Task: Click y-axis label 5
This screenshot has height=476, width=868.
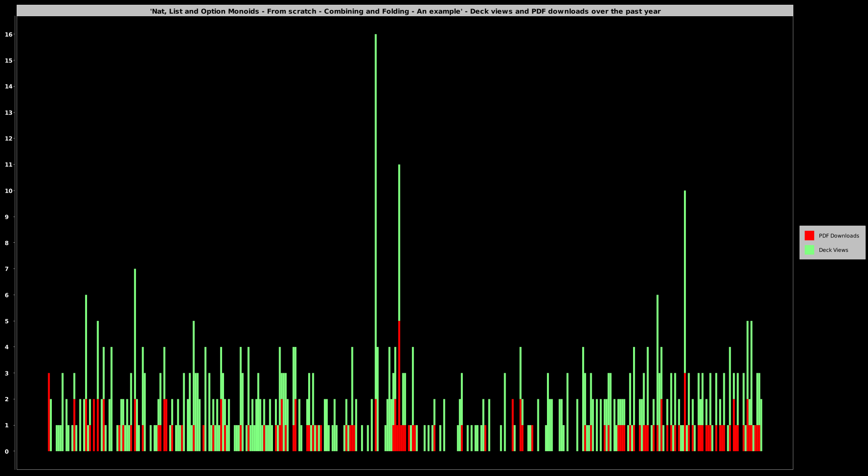Action: [7, 321]
